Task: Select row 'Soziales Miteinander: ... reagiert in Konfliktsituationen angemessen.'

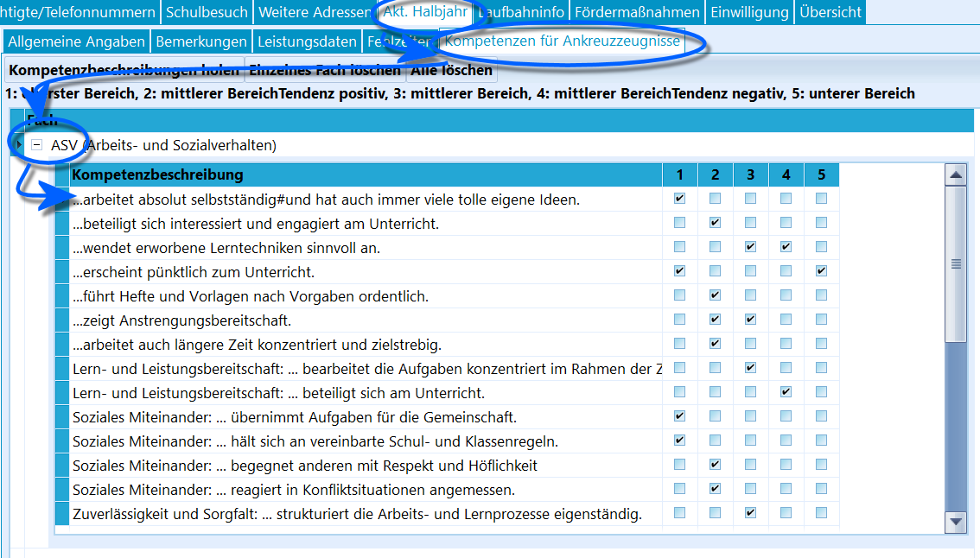Action: pos(447,490)
